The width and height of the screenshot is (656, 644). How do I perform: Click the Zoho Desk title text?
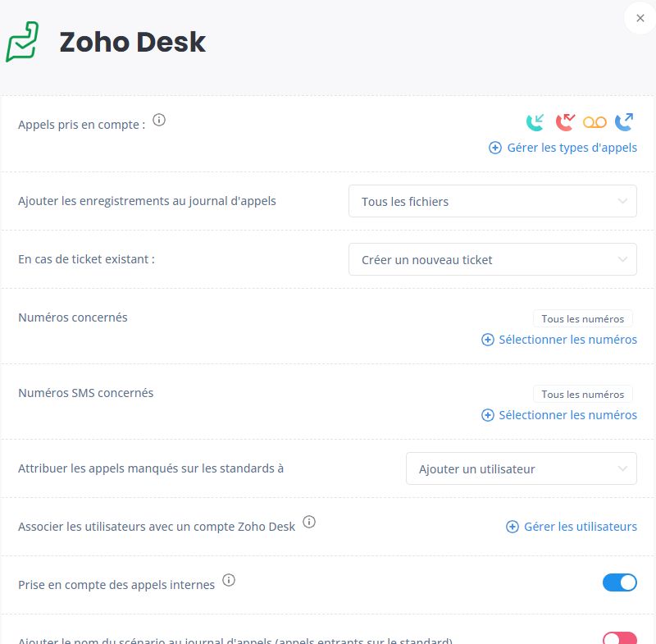point(133,43)
